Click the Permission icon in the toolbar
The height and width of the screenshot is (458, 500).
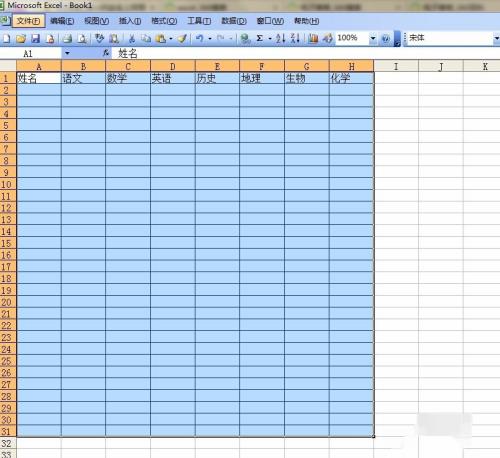click(50, 39)
